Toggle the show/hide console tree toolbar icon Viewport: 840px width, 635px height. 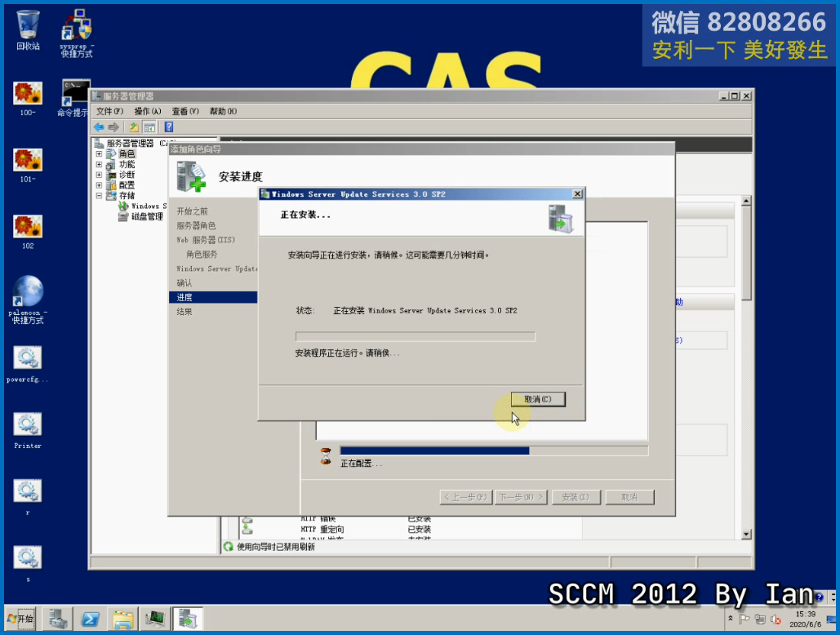point(149,127)
